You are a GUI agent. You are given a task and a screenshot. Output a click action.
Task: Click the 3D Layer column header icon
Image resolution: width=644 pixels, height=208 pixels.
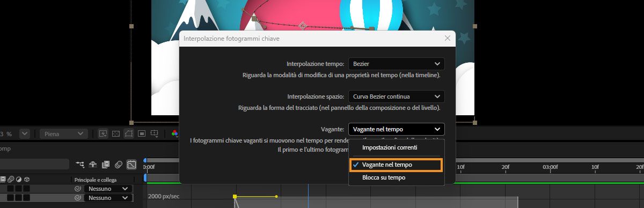coord(27,180)
